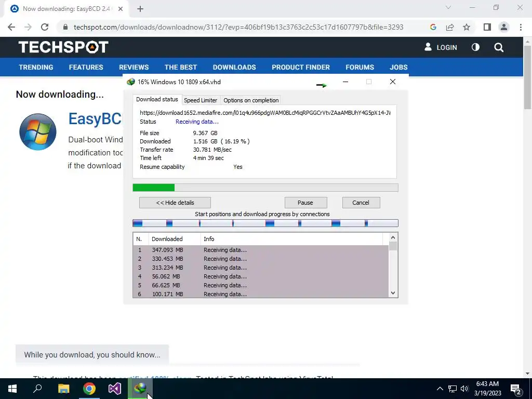The image size is (532, 399).
Task: Show hidden system tray icons
Action: [x=440, y=389]
